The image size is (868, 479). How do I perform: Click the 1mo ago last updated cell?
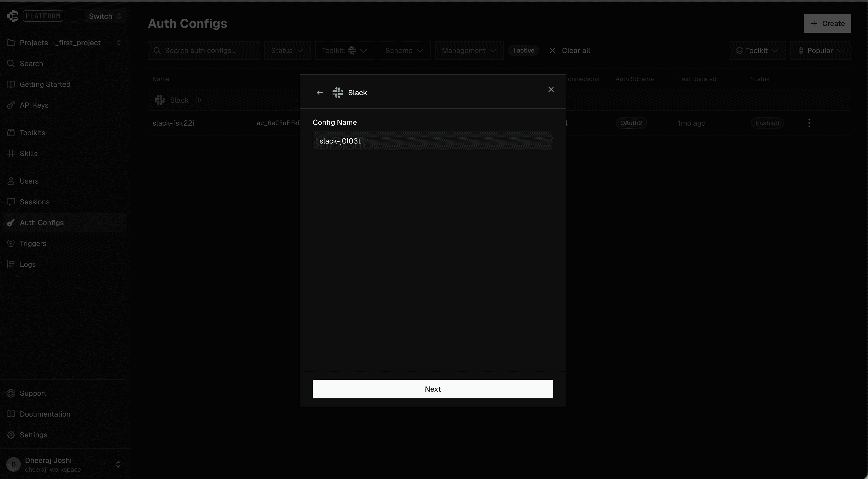(691, 123)
